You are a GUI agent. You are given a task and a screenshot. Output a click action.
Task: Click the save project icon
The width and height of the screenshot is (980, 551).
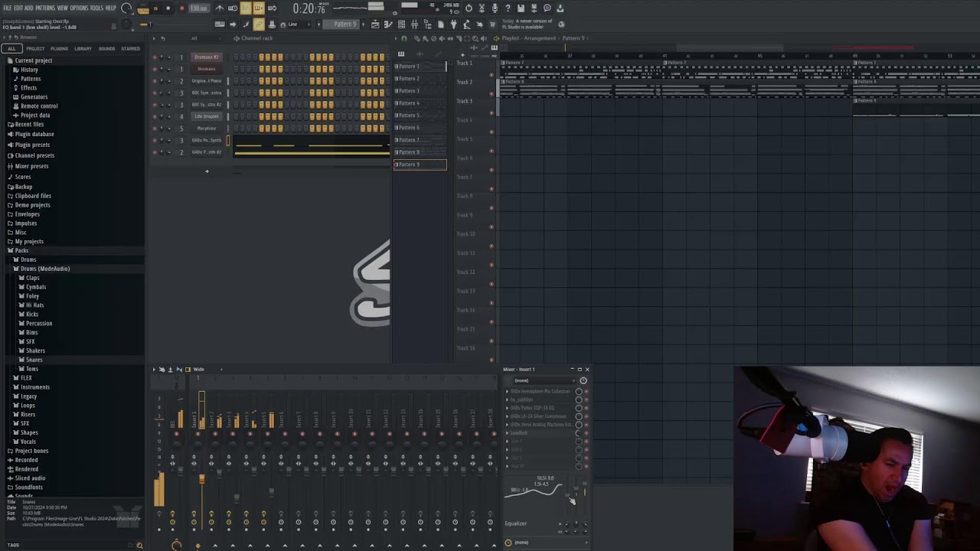coord(521,8)
